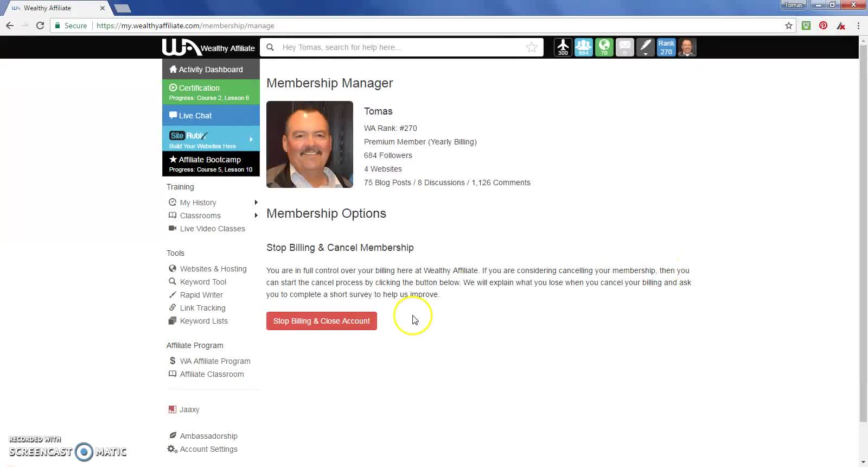Open Activity Dashboard

point(211,70)
